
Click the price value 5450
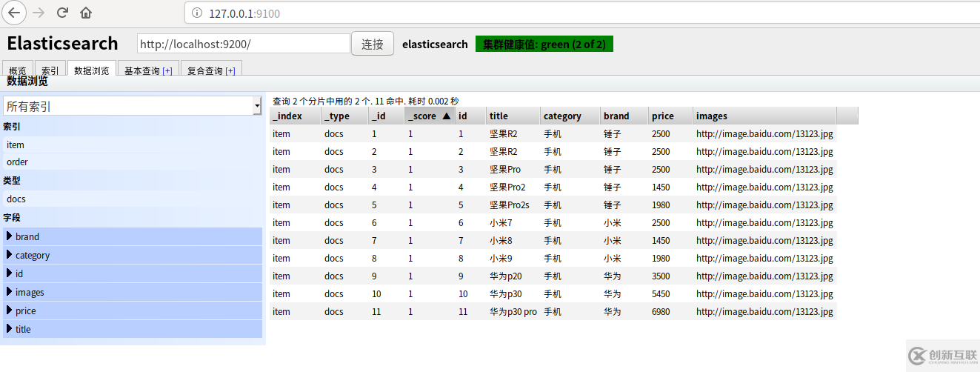(x=661, y=293)
